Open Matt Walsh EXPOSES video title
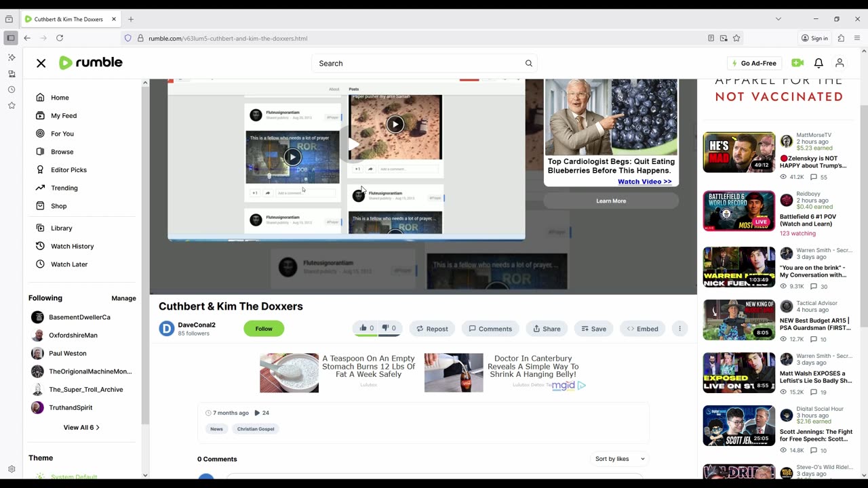 [816, 377]
